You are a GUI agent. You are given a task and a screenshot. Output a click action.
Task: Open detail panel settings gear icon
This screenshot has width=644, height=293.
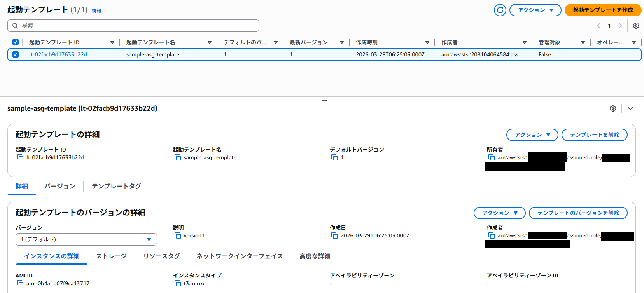(x=613, y=108)
